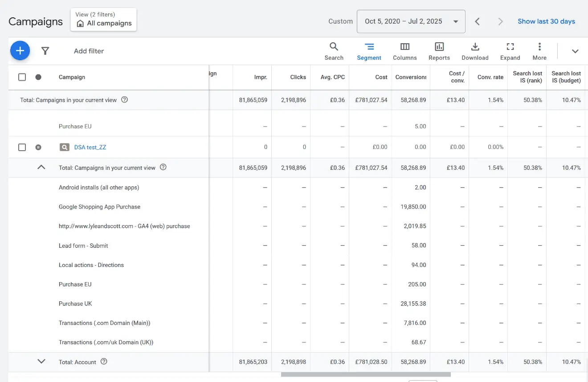Check the select-all checkbox in the table header

click(x=22, y=77)
